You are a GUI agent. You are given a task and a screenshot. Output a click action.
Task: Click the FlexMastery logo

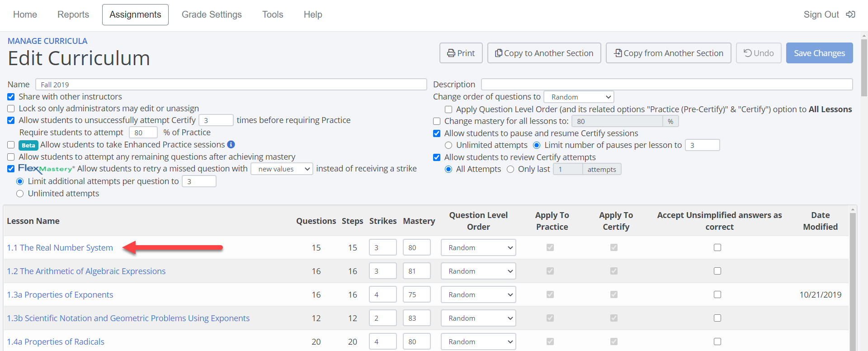(x=46, y=169)
